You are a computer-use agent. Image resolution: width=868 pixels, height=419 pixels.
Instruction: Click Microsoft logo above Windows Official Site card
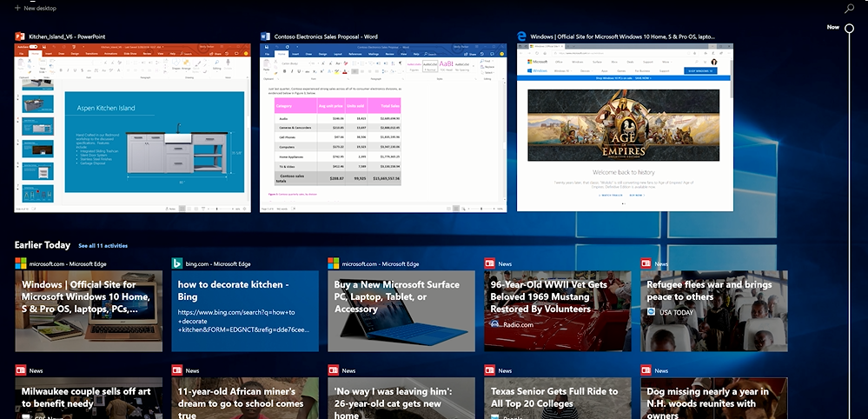[x=21, y=263]
